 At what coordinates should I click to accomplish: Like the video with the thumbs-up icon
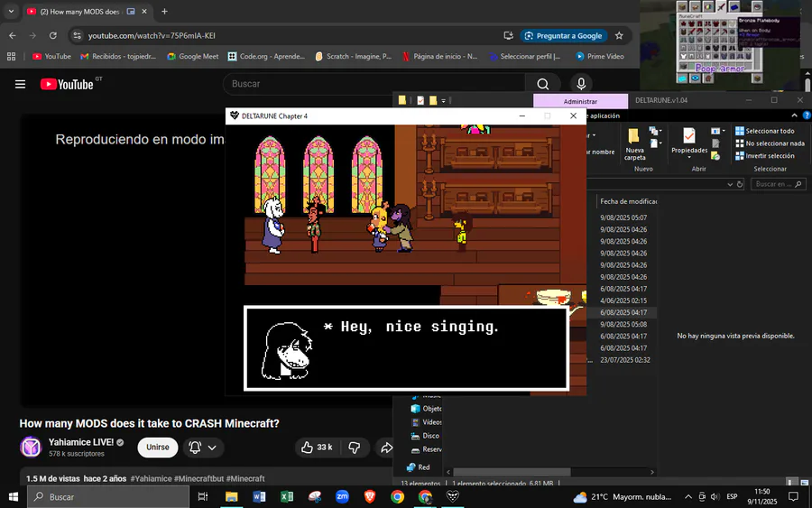click(307, 448)
